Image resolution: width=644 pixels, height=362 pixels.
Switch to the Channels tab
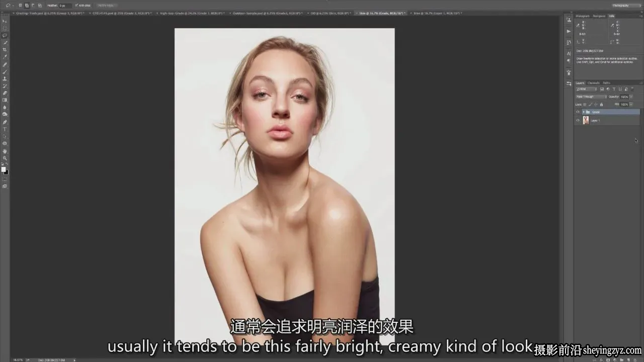pos(594,83)
